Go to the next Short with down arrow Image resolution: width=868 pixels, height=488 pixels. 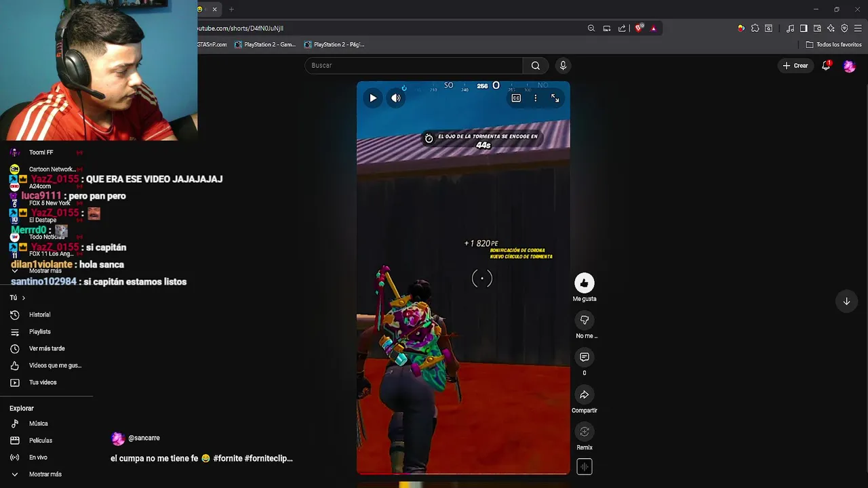846,302
